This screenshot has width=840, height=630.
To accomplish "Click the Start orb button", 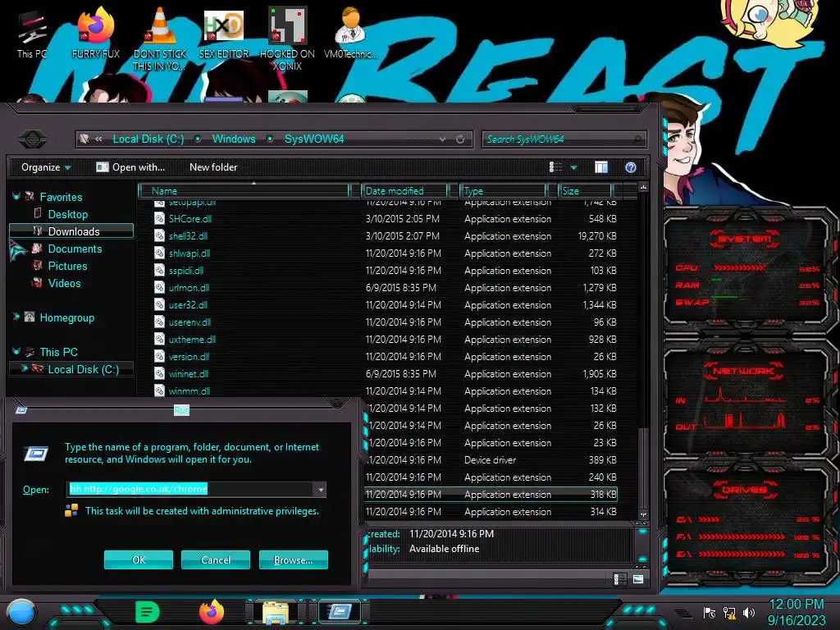I will tap(21, 613).
